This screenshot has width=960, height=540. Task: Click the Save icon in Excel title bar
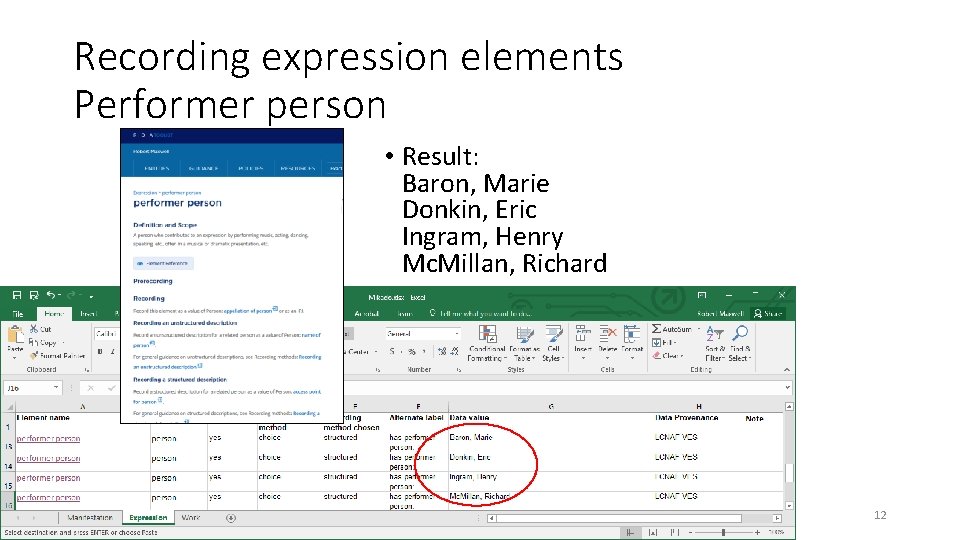pos(17,295)
